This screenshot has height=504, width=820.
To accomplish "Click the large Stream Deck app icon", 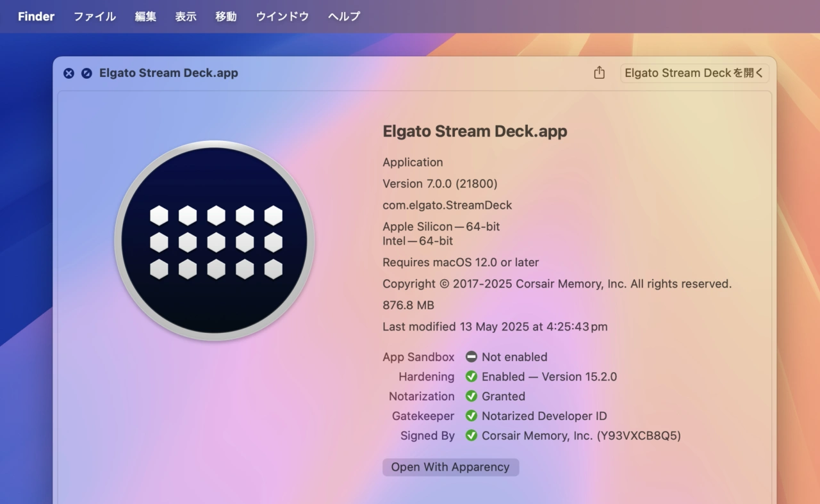I will 215,241.
